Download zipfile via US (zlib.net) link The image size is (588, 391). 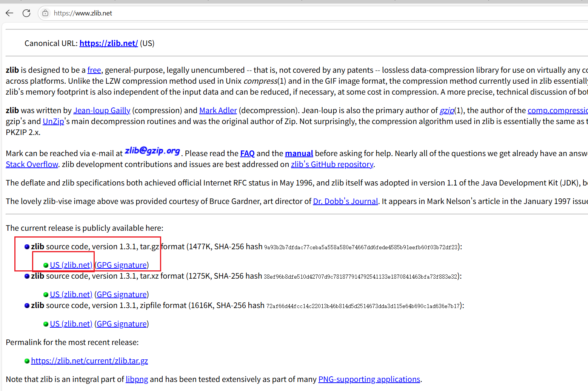coord(71,324)
